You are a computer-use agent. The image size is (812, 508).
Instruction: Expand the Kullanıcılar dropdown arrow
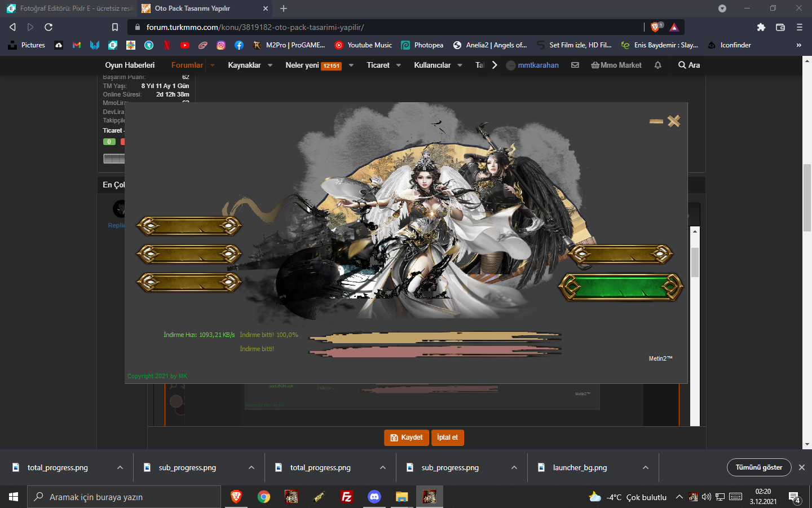(x=460, y=65)
